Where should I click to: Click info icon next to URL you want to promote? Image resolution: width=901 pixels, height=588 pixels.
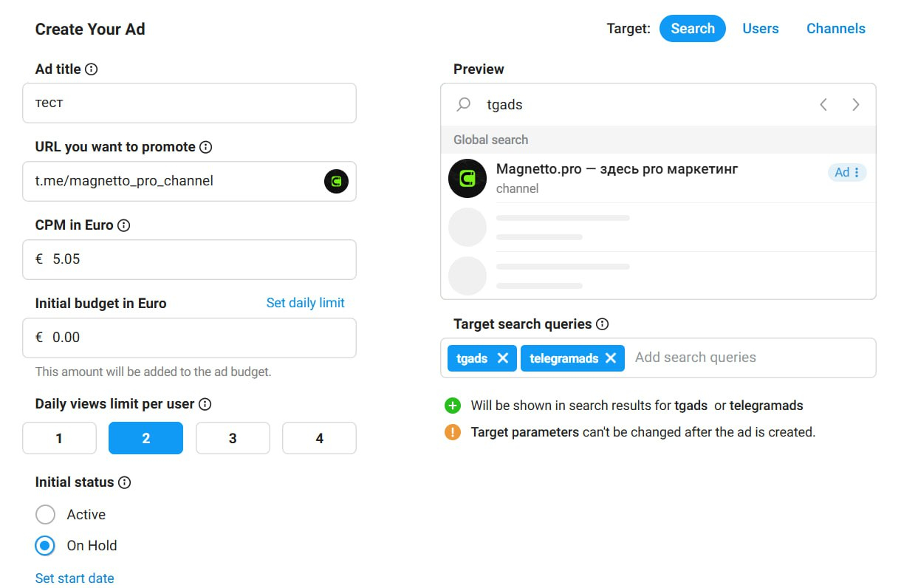click(206, 147)
